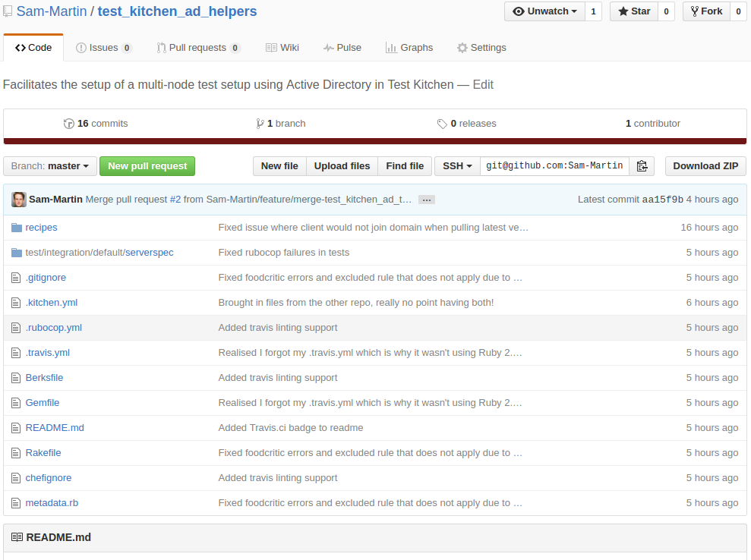This screenshot has width=751, height=560.
Task: Click the Find file button
Action: coord(405,166)
